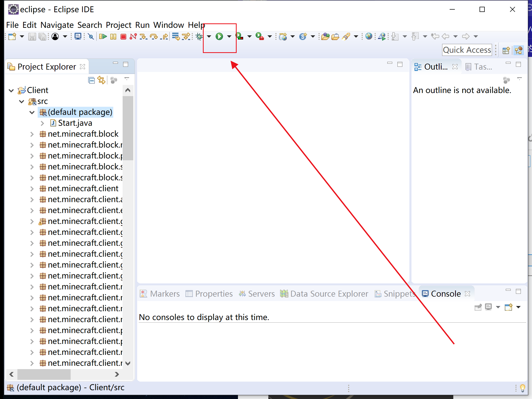Toggle Pin Console in the Console toolbar
Image resolution: width=532 pixels, height=399 pixels.
(x=478, y=307)
